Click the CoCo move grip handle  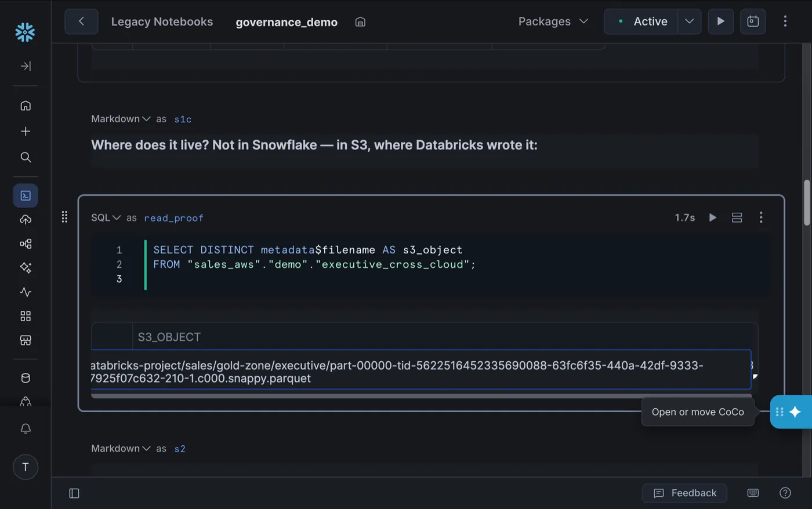(x=780, y=412)
